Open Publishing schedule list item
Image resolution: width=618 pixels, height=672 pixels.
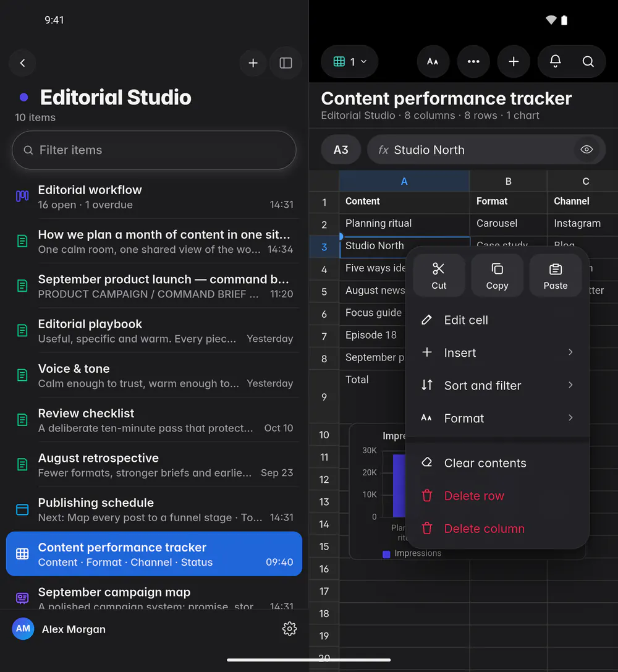click(x=154, y=509)
